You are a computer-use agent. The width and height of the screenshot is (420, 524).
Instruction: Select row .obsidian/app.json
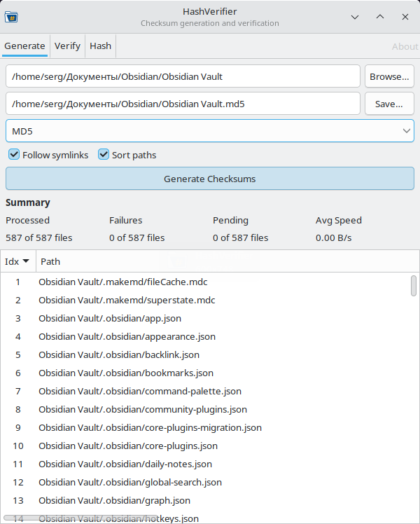(x=206, y=318)
